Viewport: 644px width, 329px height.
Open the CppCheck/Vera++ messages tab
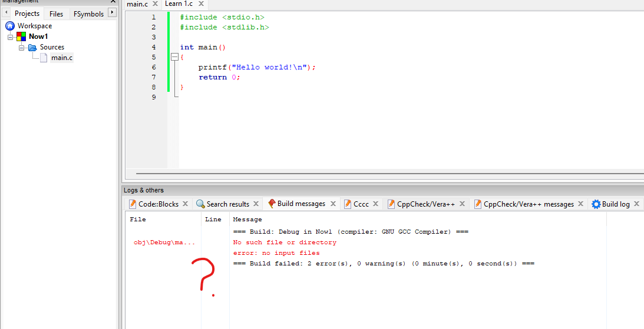point(529,204)
